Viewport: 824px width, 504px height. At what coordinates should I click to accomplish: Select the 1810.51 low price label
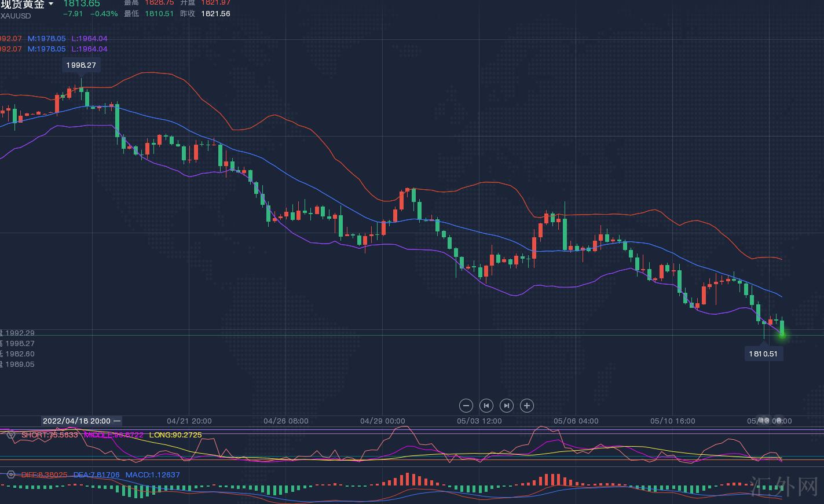pos(763,354)
